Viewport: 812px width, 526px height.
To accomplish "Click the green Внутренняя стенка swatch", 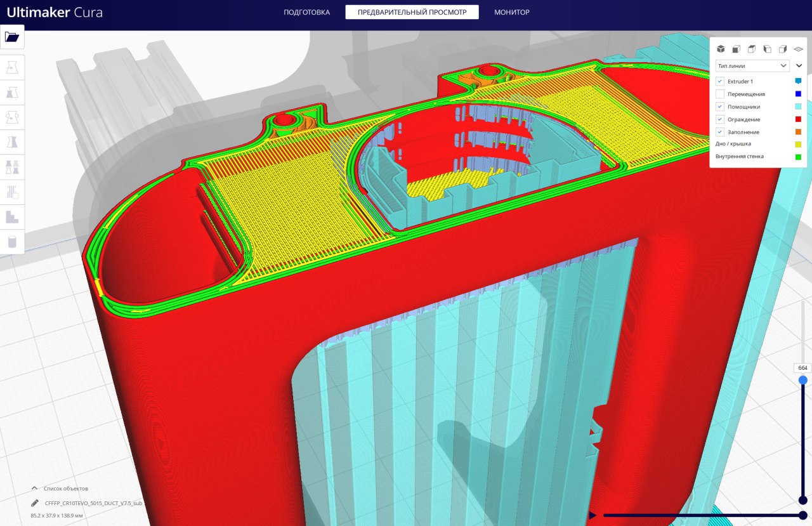I will 798,156.
